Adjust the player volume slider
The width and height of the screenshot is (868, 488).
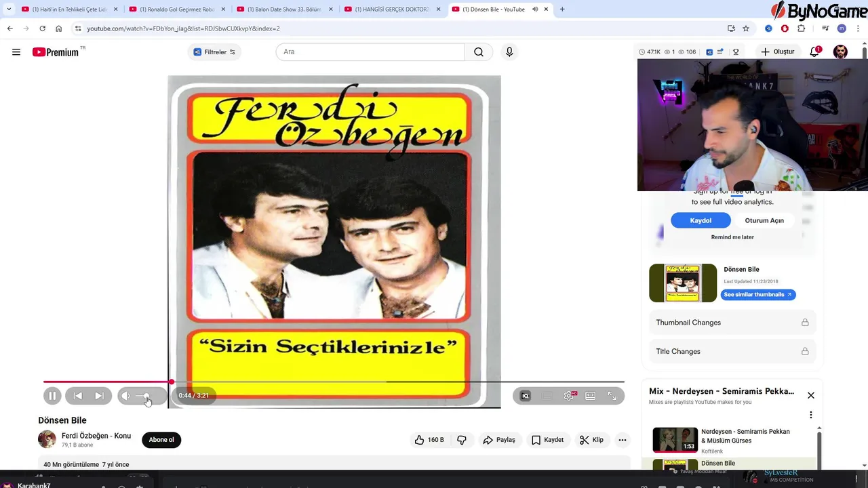point(145,396)
